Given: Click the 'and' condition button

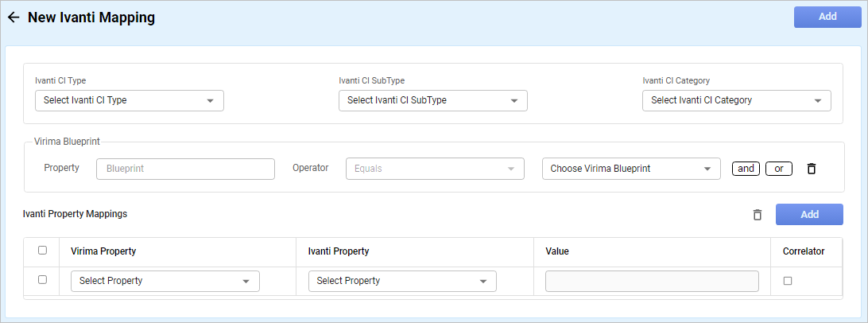Looking at the screenshot, I should (x=746, y=169).
